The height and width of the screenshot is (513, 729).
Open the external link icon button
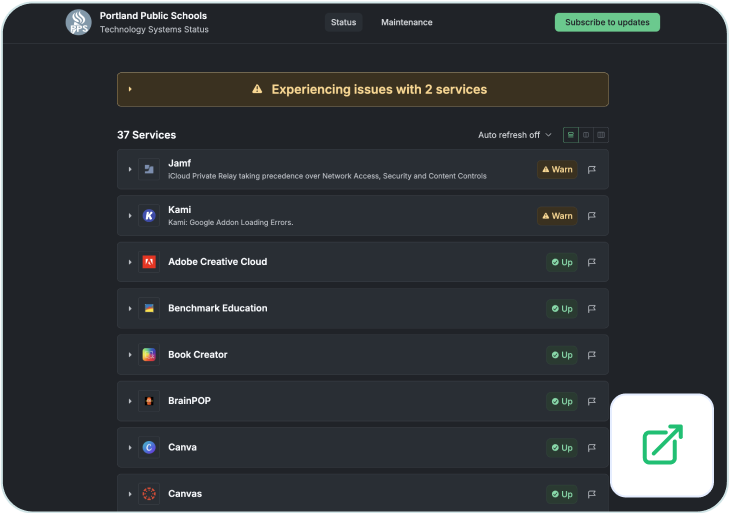[x=662, y=445]
